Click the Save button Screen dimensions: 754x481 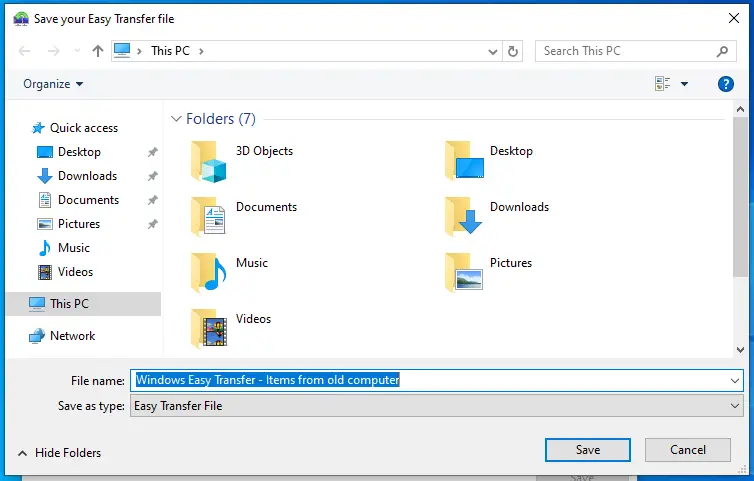pyautogui.click(x=588, y=450)
